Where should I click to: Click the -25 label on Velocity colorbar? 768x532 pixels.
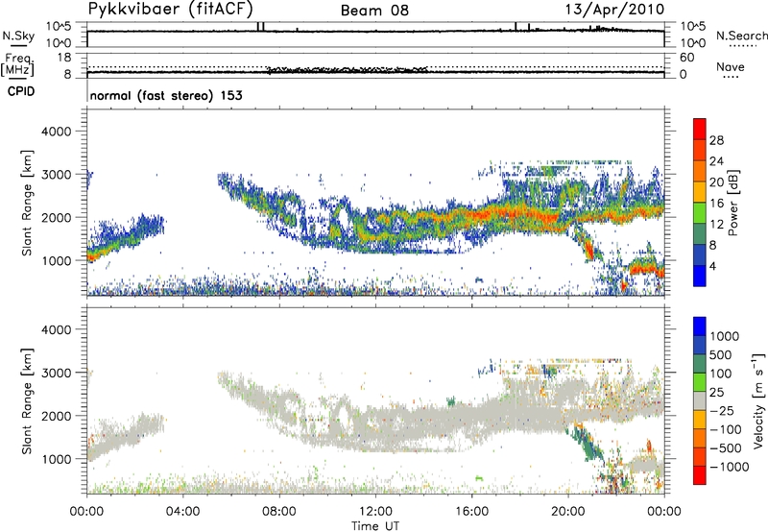pos(724,410)
